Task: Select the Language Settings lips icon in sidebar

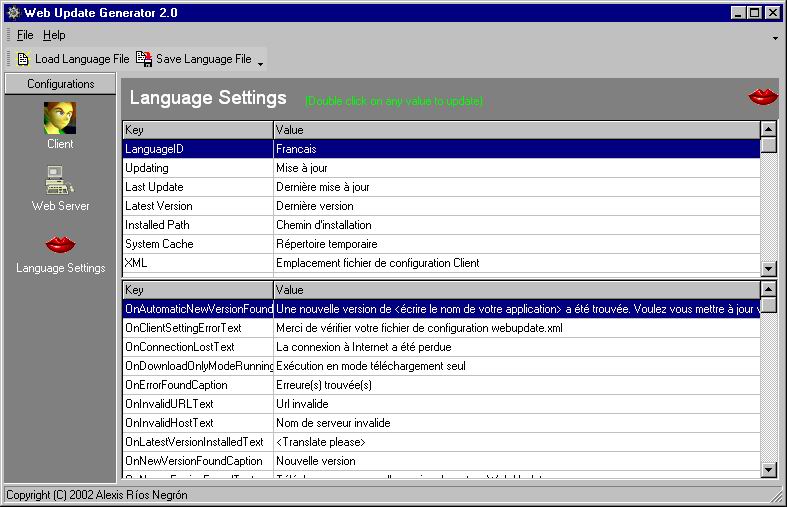Action: click(60, 244)
